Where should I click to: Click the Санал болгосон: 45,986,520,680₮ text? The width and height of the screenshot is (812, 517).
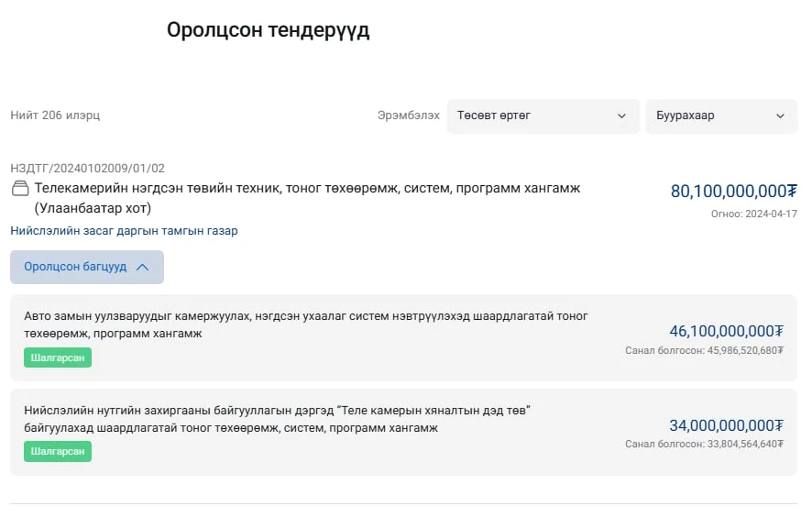coord(704,350)
